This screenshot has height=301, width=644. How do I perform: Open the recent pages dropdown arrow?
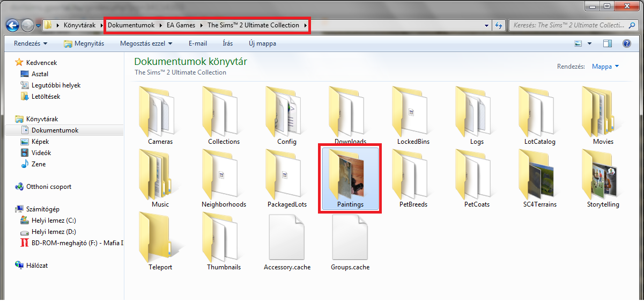point(38,25)
